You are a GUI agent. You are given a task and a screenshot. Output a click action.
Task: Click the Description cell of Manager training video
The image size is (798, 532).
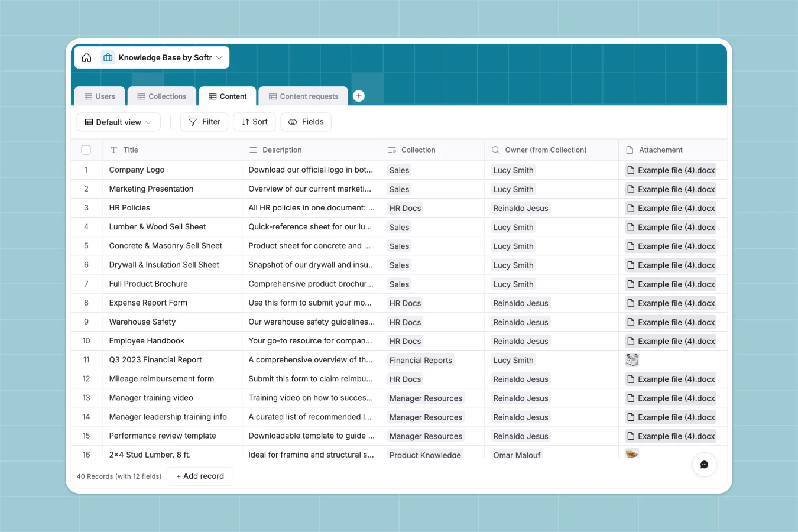[312, 397]
